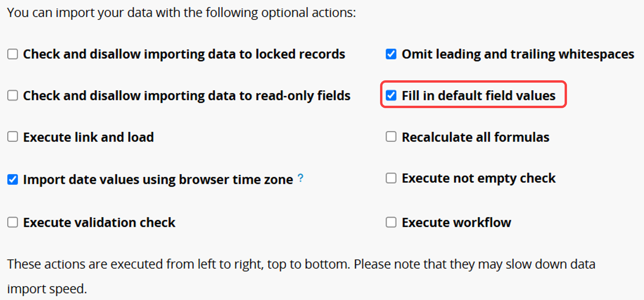Enable the Execute workflow checkbox

tap(391, 222)
